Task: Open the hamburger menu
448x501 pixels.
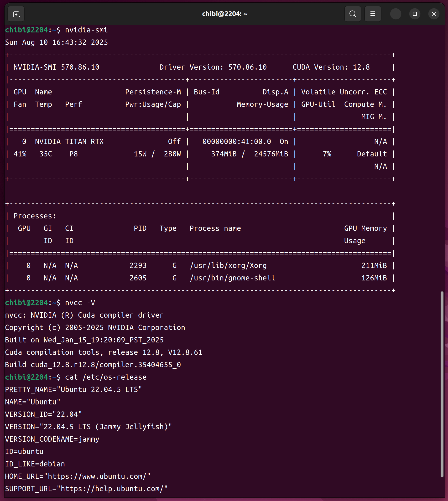Action: point(373,14)
